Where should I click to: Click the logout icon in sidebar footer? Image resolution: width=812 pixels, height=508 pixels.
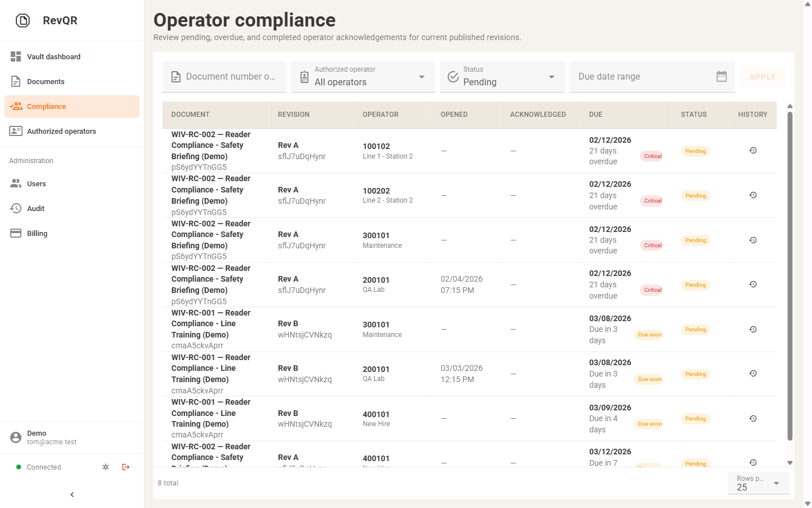(x=126, y=467)
